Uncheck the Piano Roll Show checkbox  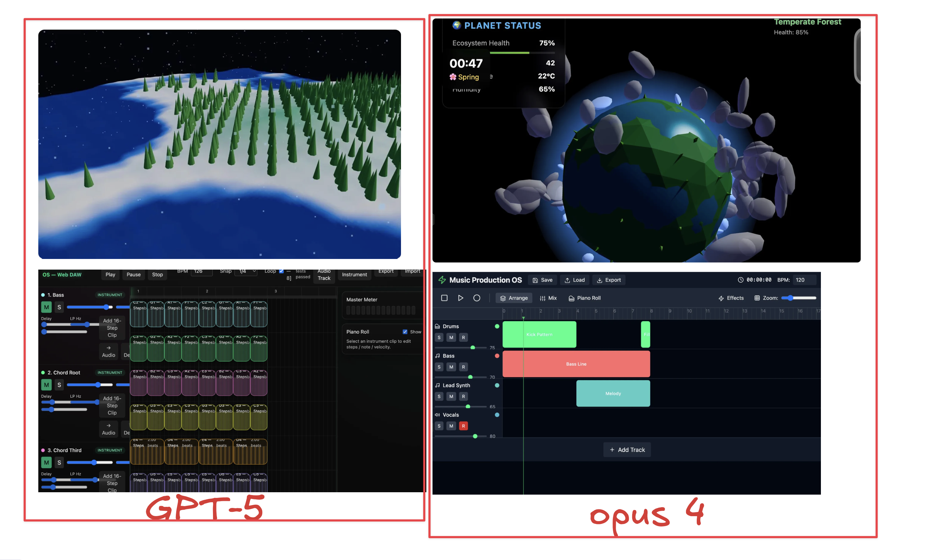[405, 332]
